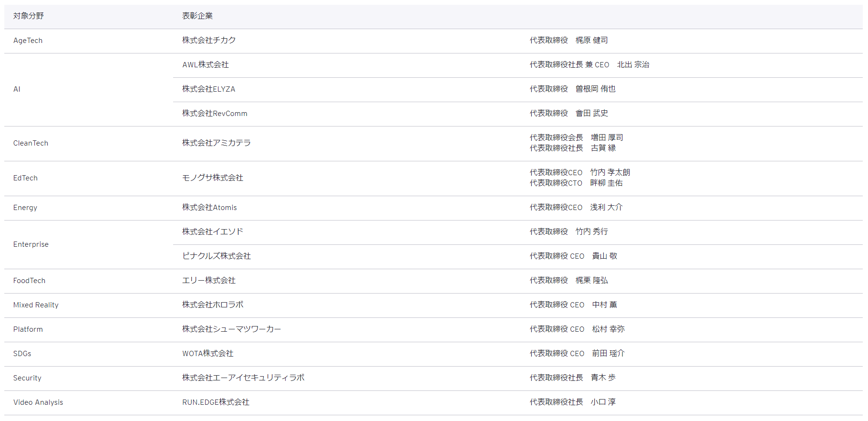Viewport: 868px width, 421px height.
Task: Click the エリー株式会社 FoodTech company
Action: coord(209,281)
